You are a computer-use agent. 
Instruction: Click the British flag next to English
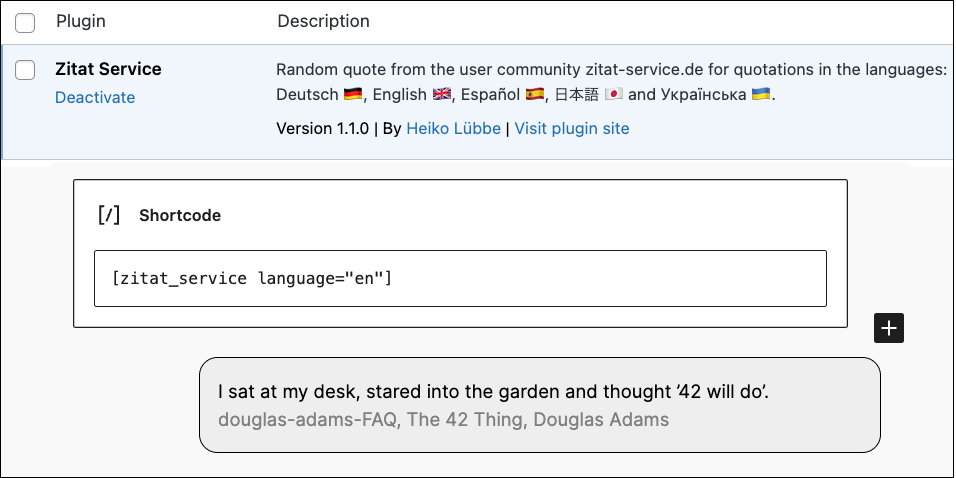tap(442, 95)
